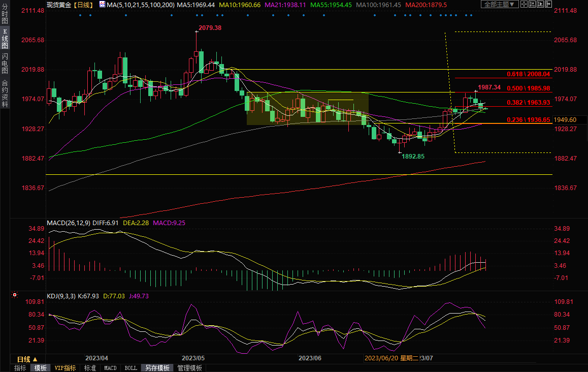
Task: Click the MA indicator chart icon
Action: [x=103, y=5]
